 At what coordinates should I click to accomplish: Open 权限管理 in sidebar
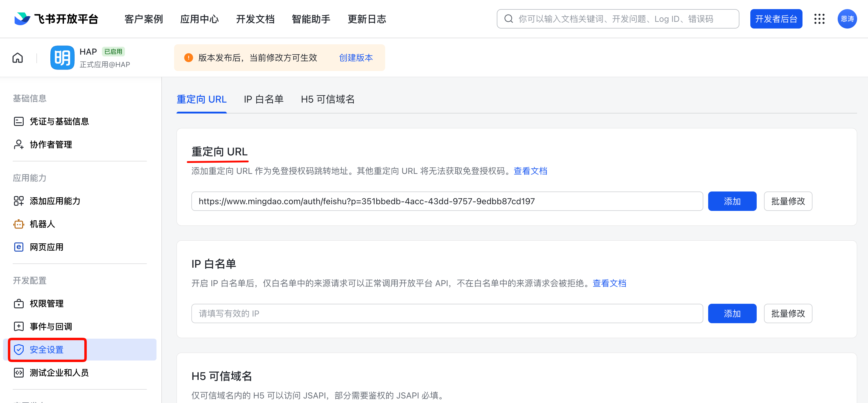79,303
